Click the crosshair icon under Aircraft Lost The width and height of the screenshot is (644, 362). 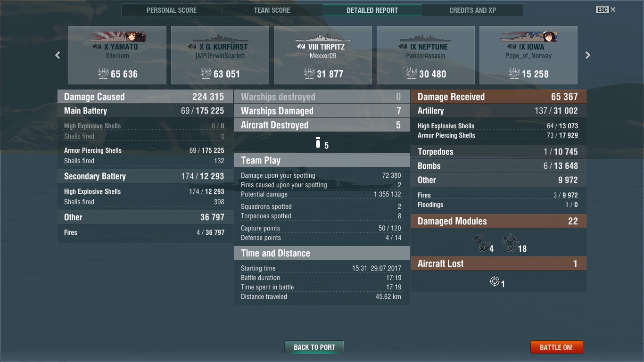click(x=495, y=281)
